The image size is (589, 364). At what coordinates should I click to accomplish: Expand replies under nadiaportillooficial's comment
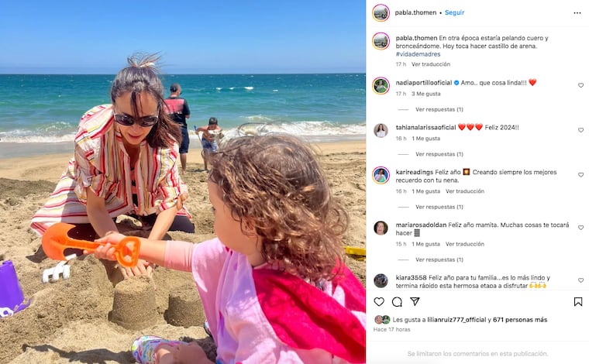(x=439, y=109)
